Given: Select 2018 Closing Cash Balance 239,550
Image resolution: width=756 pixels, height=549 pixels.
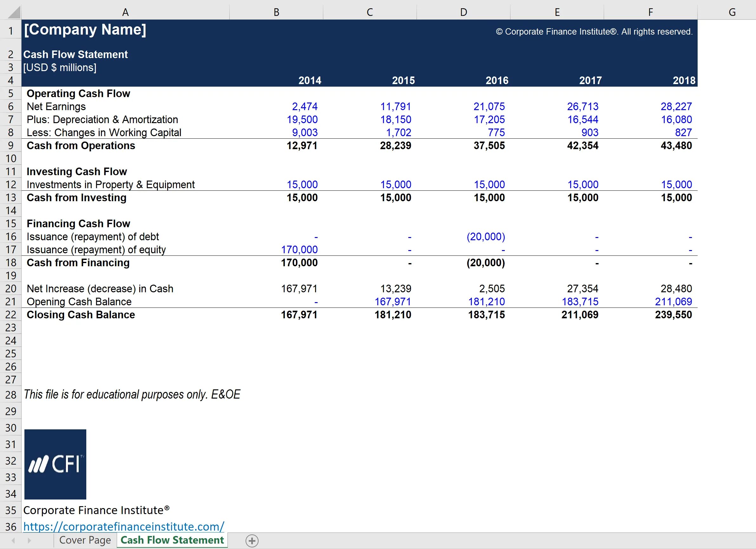Looking at the screenshot, I should [x=673, y=315].
